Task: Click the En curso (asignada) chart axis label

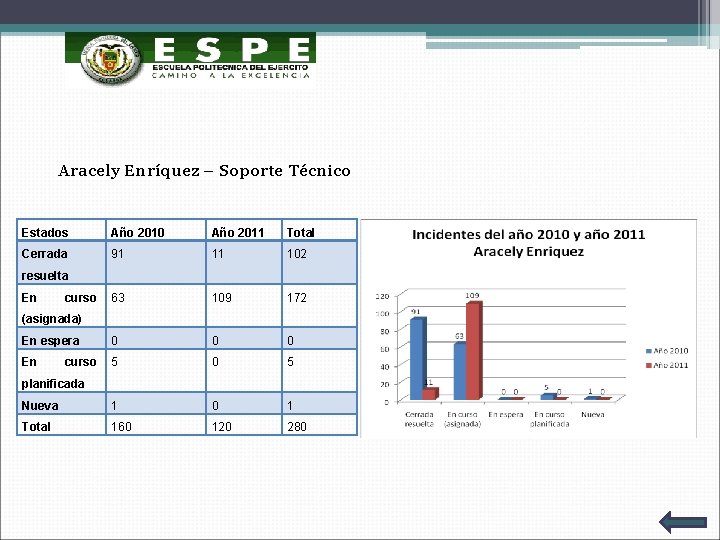Action: pos(462,419)
